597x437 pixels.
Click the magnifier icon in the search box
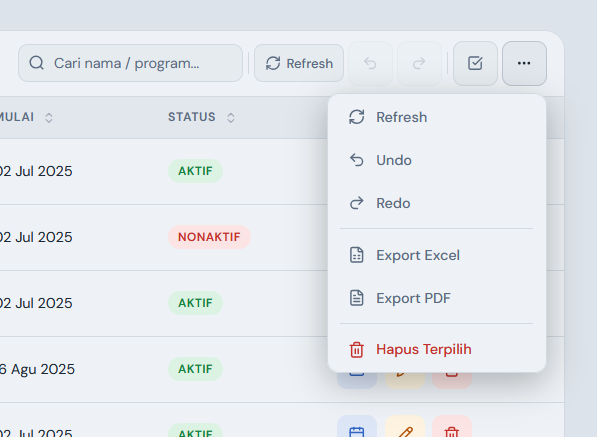coord(37,63)
